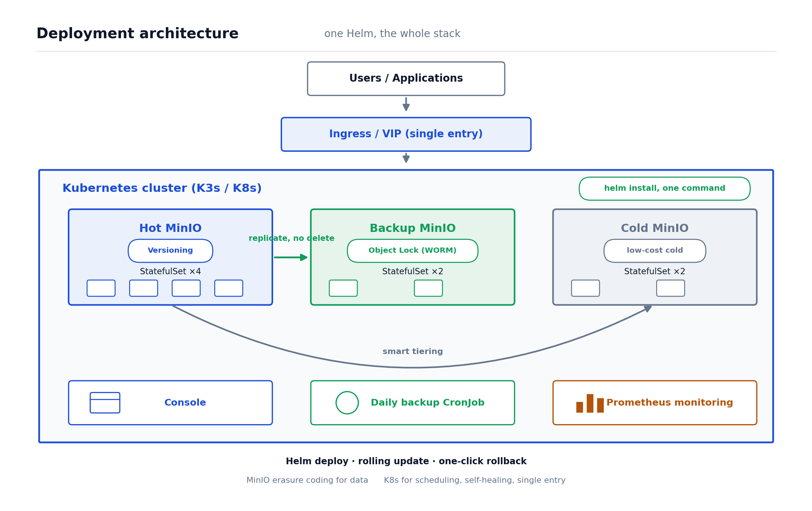Select the Versioning pill in Hot MinIO

pyautogui.click(x=170, y=251)
